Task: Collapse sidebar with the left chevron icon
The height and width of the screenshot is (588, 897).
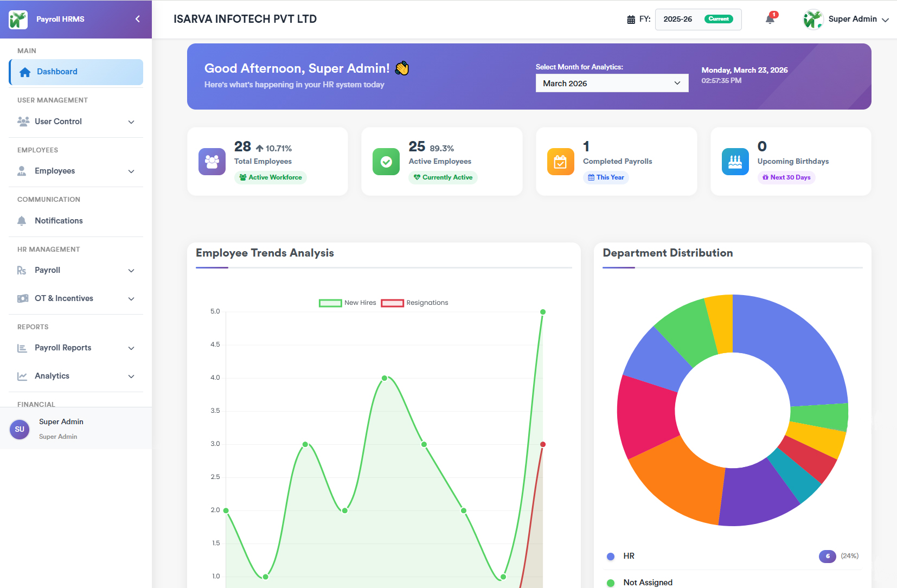Action: click(x=138, y=19)
